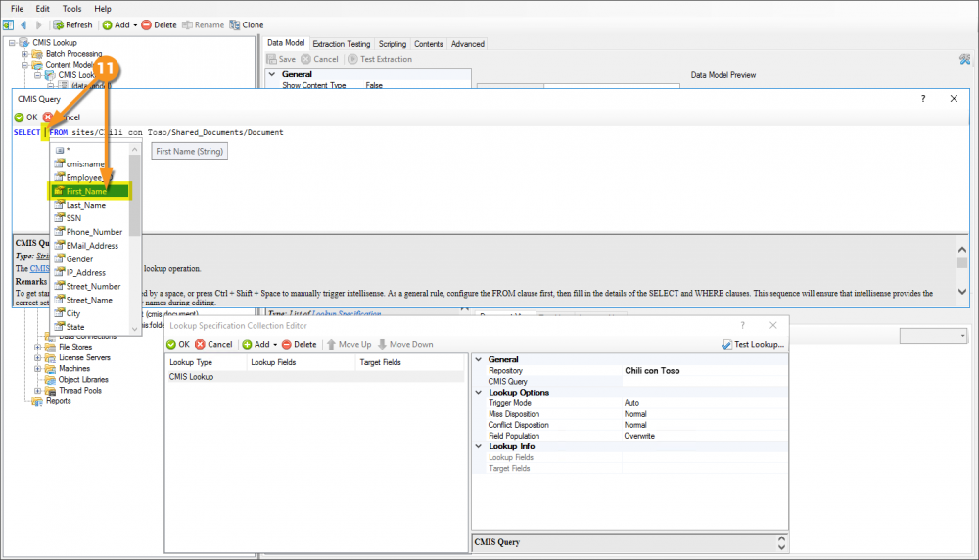Open the Tools menu
The height and width of the screenshot is (560, 979).
point(71,9)
